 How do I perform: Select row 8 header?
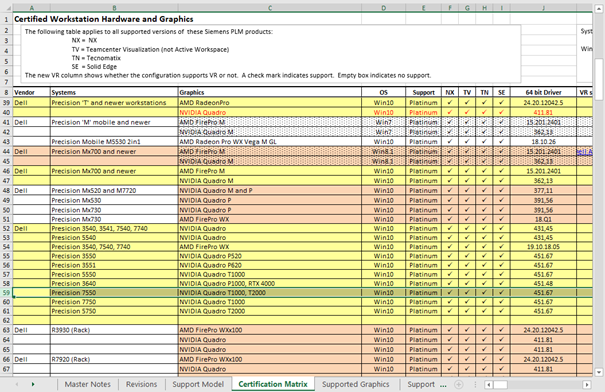(x=6, y=92)
